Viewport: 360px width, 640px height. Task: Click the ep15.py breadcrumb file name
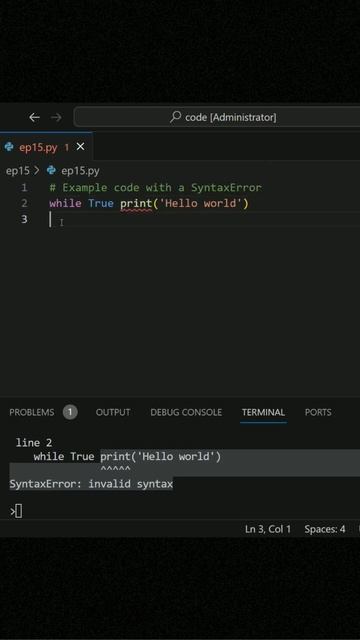pos(80,171)
